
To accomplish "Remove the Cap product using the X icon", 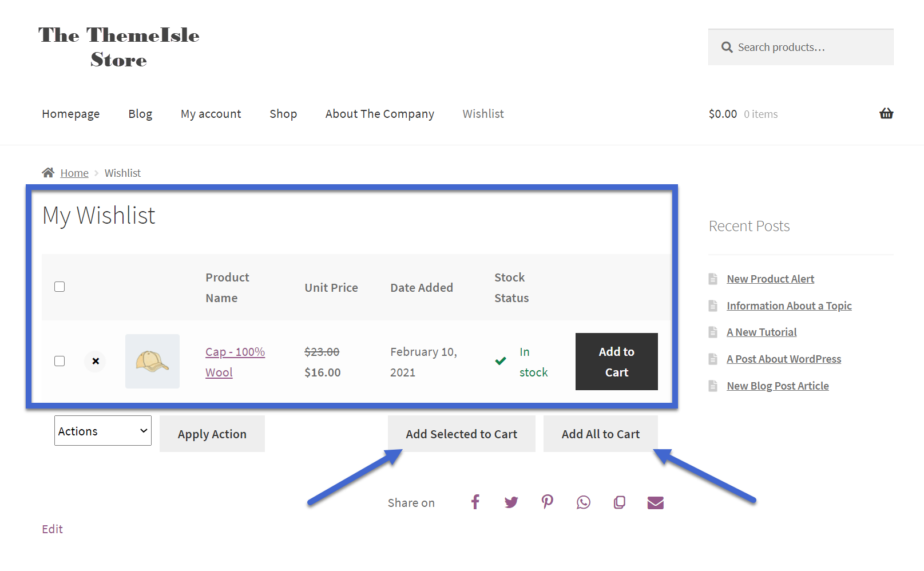I will (x=95, y=361).
